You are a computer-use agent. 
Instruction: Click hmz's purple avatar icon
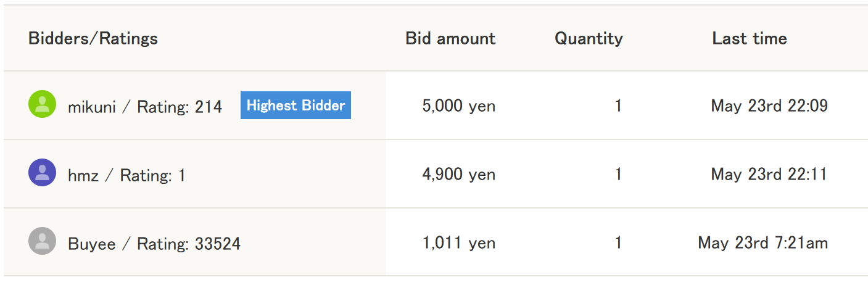click(x=42, y=173)
